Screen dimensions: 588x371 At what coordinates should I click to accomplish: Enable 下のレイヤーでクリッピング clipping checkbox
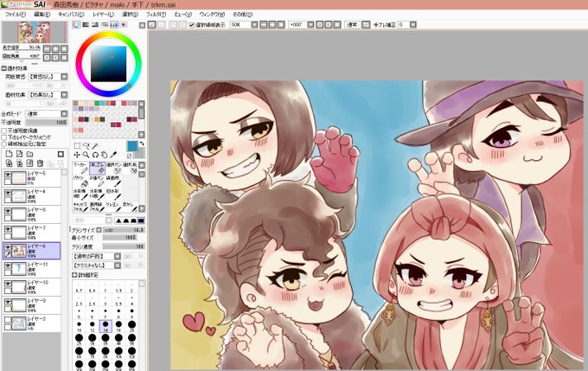pos(4,138)
